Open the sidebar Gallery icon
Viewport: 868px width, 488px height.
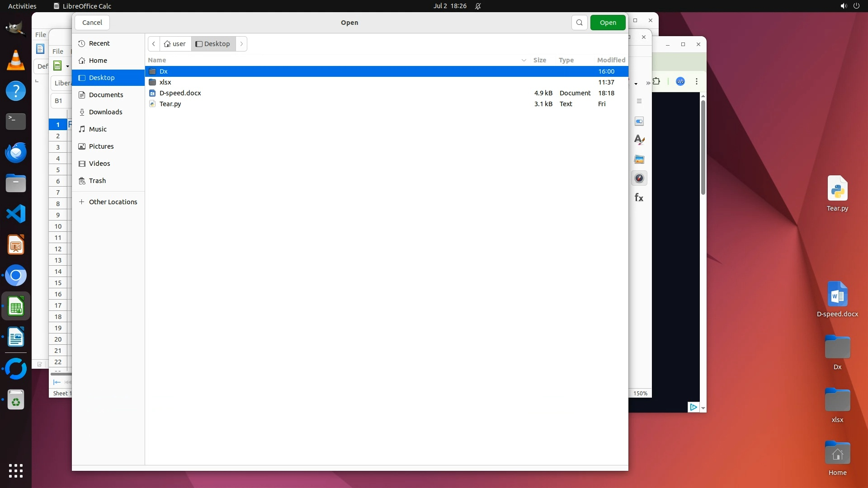pos(639,160)
